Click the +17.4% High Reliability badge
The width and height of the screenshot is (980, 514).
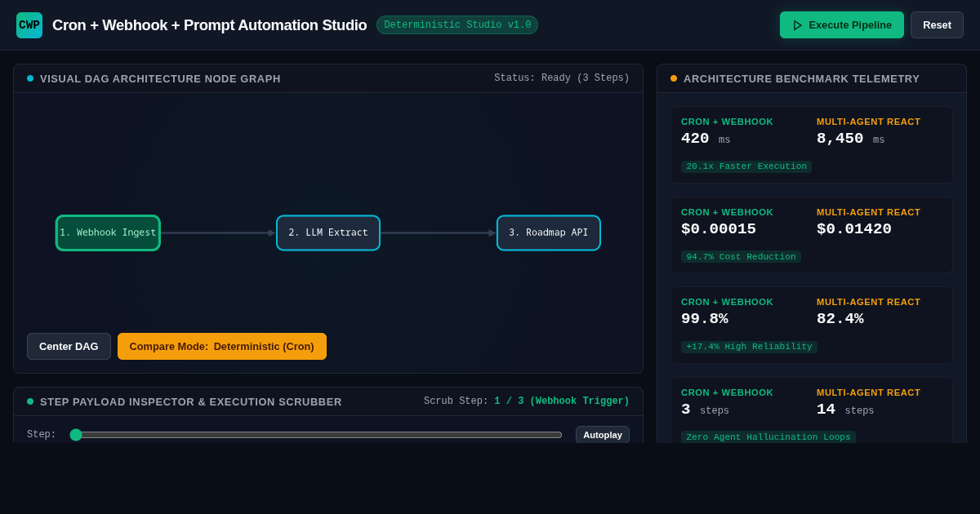[x=749, y=347]
